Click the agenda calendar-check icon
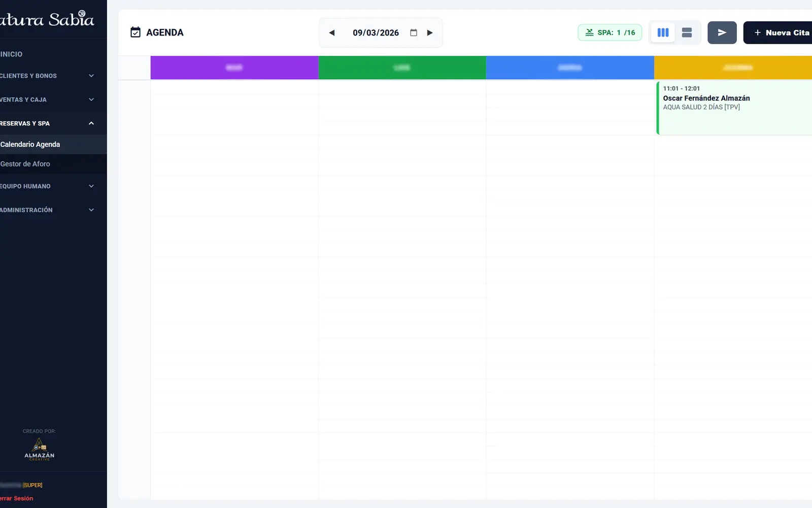The image size is (812, 508). tap(136, 33)
